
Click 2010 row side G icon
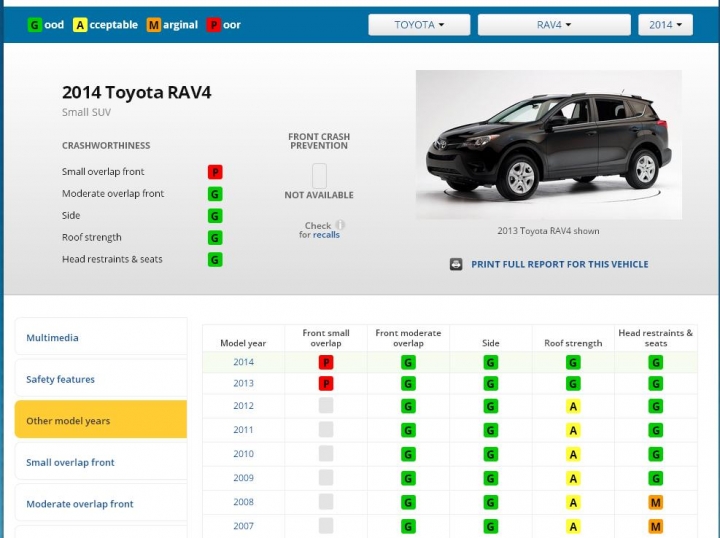tap(490, 454)
